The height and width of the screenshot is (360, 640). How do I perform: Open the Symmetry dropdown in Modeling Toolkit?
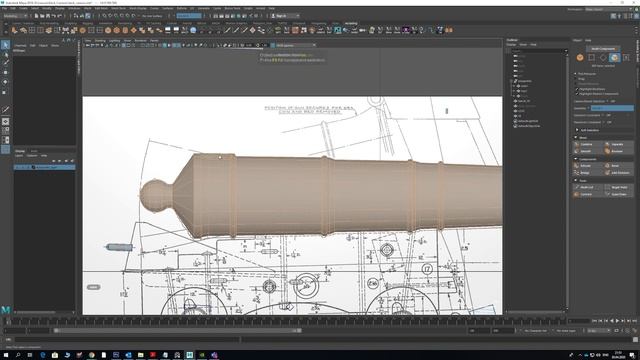[x=612, y=108]
